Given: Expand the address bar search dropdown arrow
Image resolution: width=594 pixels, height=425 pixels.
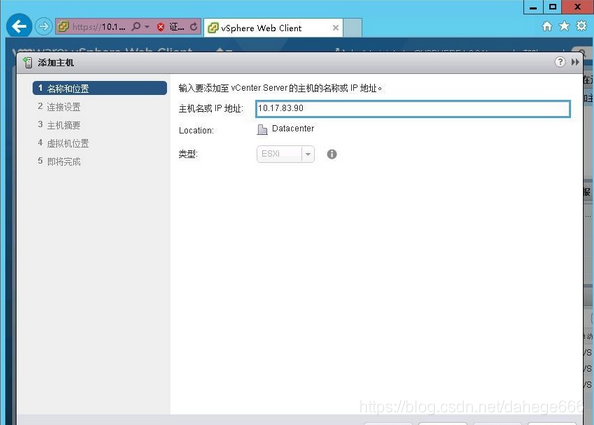Looking at the screenshot, I should pyautogui.click(x=147, y=27).
